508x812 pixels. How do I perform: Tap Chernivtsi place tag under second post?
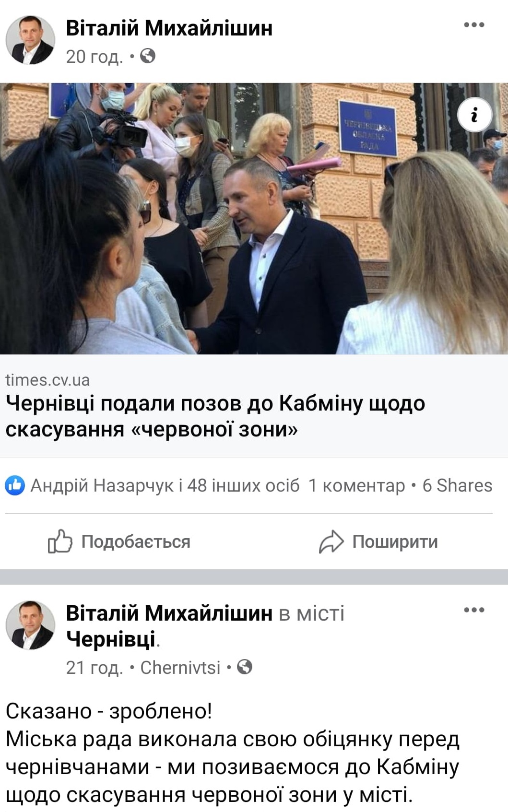point(180,667)
